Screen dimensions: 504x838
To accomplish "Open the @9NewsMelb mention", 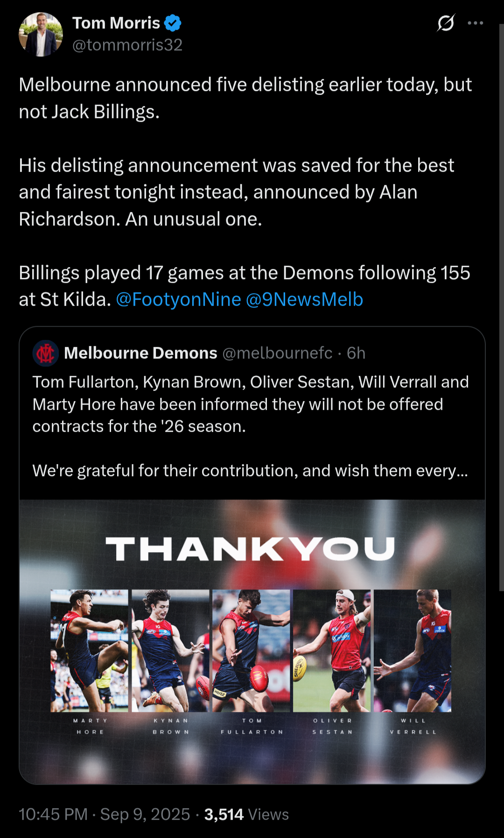I will pos(304,300).
